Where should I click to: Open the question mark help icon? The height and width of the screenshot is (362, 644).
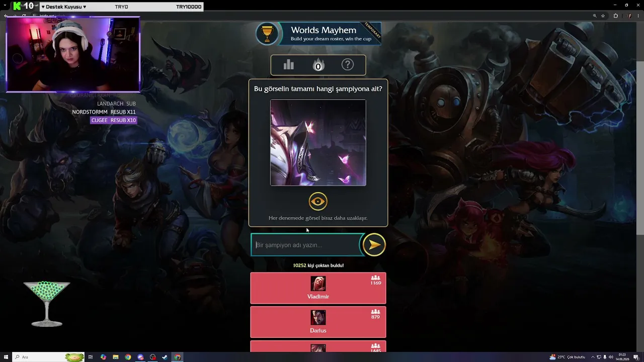[347, 64]
